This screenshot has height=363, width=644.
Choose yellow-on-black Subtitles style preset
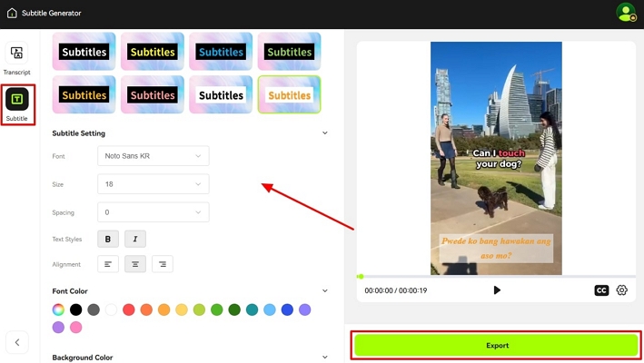(153, 52)
